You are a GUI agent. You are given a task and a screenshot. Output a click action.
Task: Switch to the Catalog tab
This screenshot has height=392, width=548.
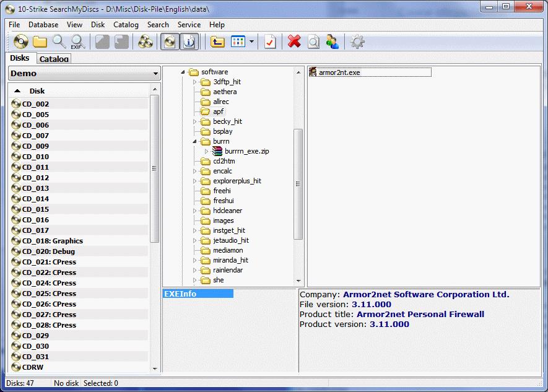54,59
